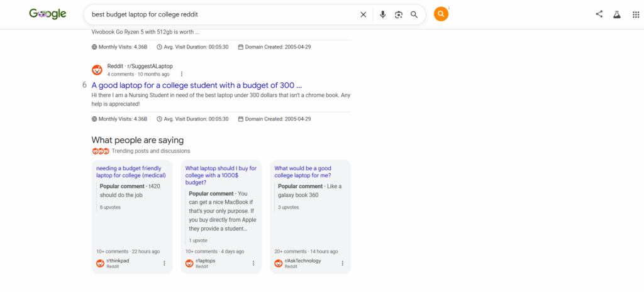Open 'needing a budget friendly laptop' post
The image size is (644, 292).
131,172
